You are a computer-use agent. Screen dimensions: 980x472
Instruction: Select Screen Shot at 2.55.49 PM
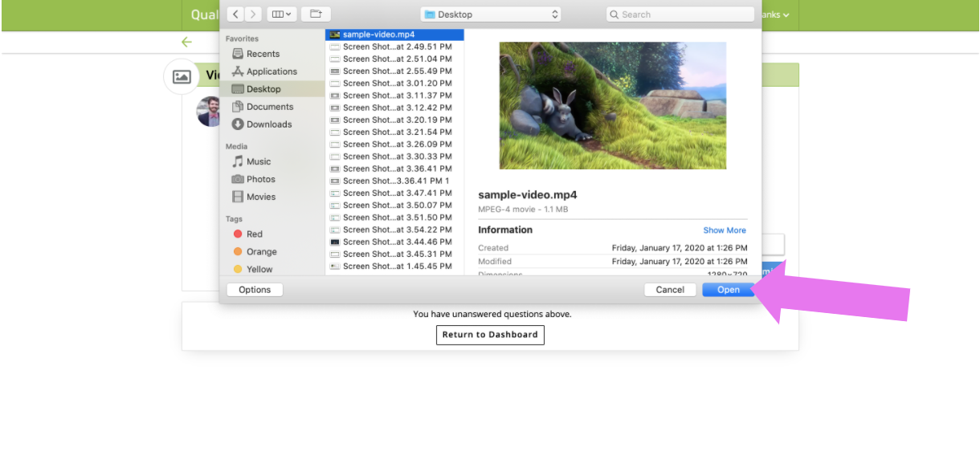[394, 71]
